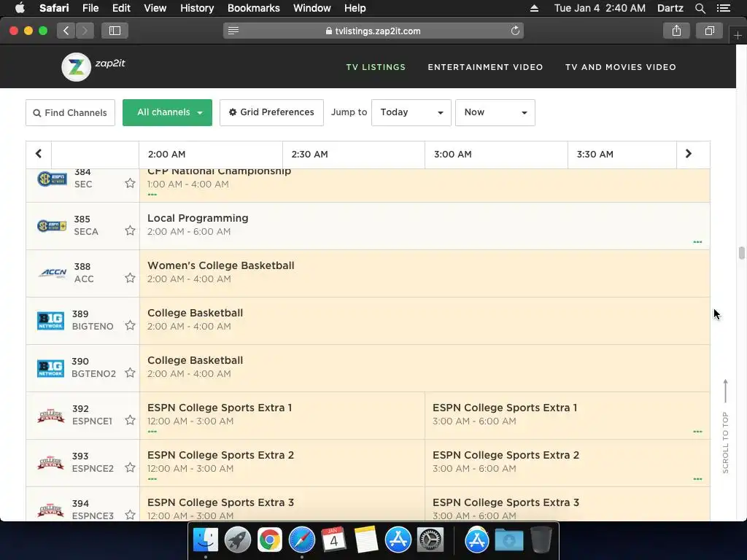Viewport: 747px width, 560px height.
Task: Click the page vertical scrollbar thumb
Action: [741, 253]
